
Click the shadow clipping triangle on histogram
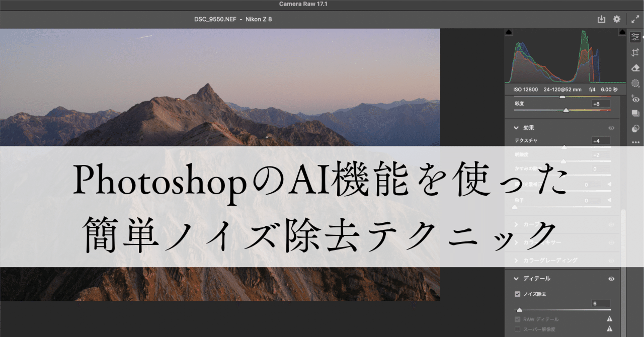(x=509, y=32)
